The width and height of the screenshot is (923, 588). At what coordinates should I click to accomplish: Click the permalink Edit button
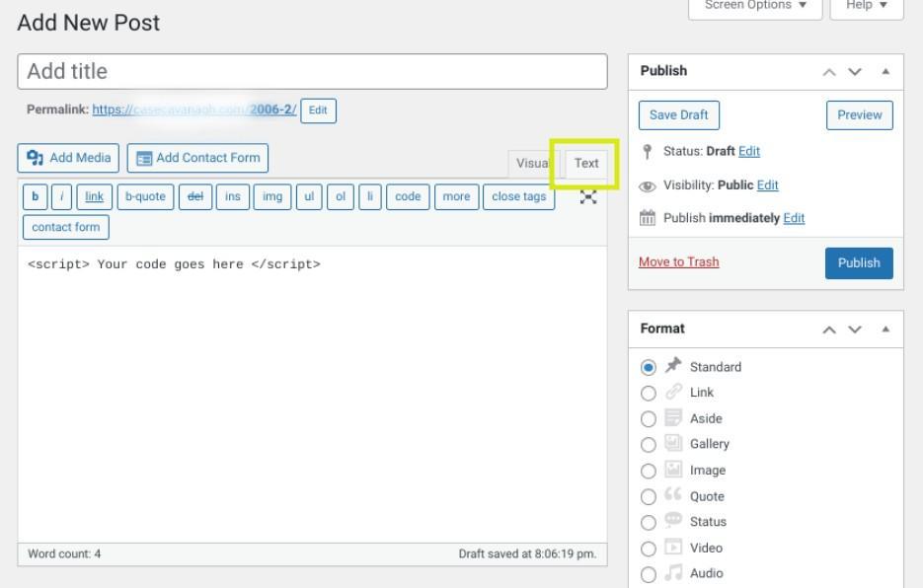click(x=318, y=110)
